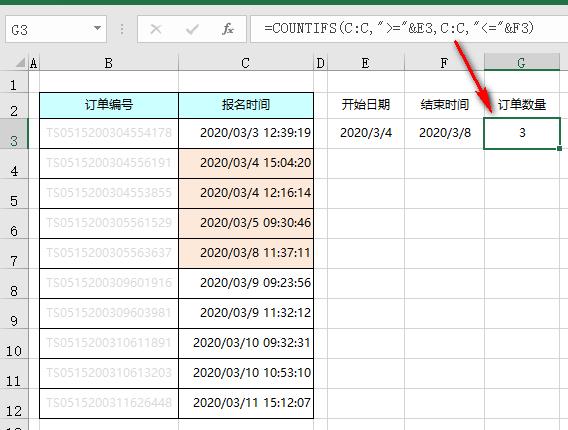This screenshot has width=568, height=430.
Task: Select cell 2020/03/9 11:32:12
Action: coord(246,313)
